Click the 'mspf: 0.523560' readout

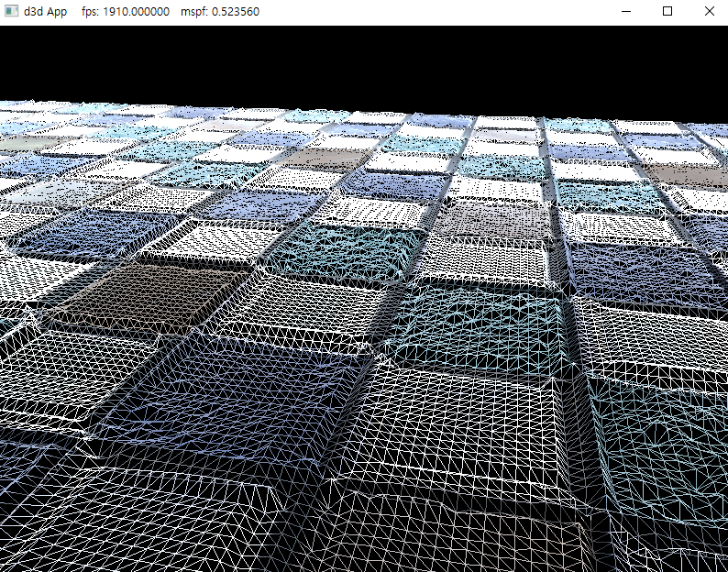(x=220, y=12)
